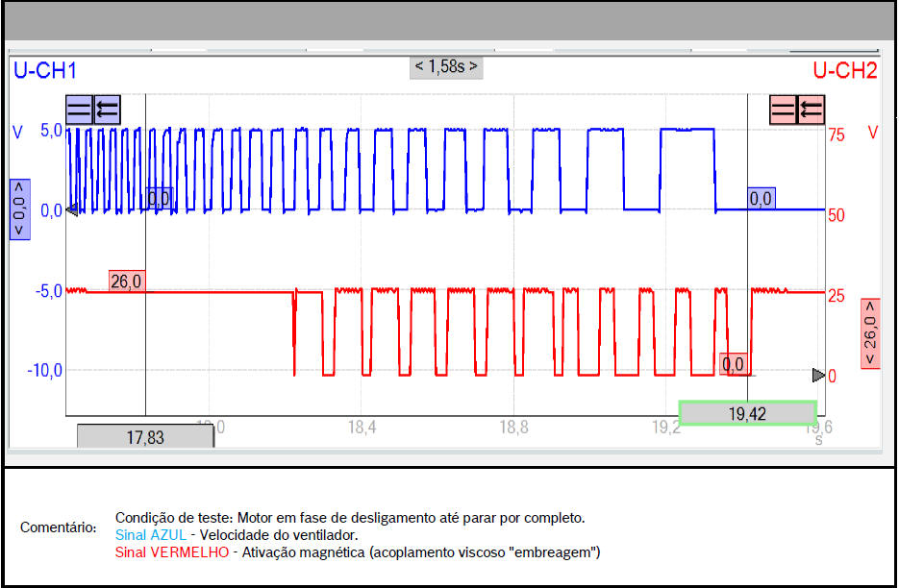
Task: Click the red 26,0 cursor value label
Action: coord(126,282)
